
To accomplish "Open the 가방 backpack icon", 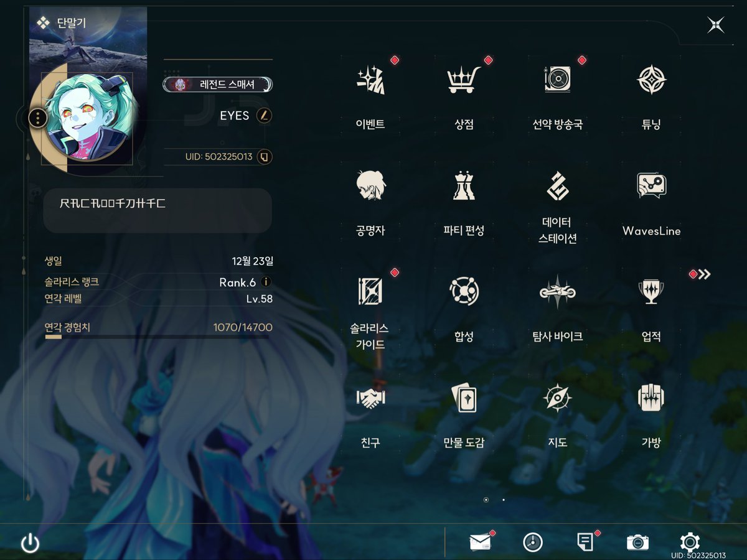I will (x=652, y=398).
